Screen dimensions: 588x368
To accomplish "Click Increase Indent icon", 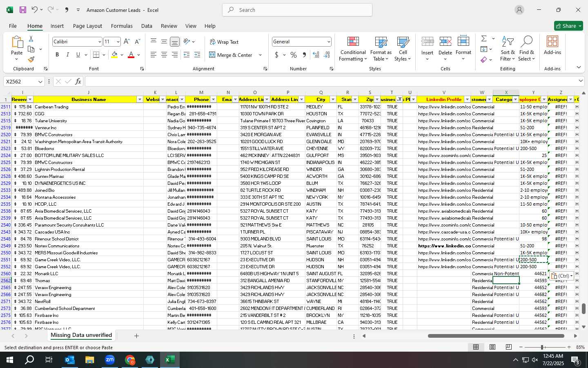I will click(197, 55).
